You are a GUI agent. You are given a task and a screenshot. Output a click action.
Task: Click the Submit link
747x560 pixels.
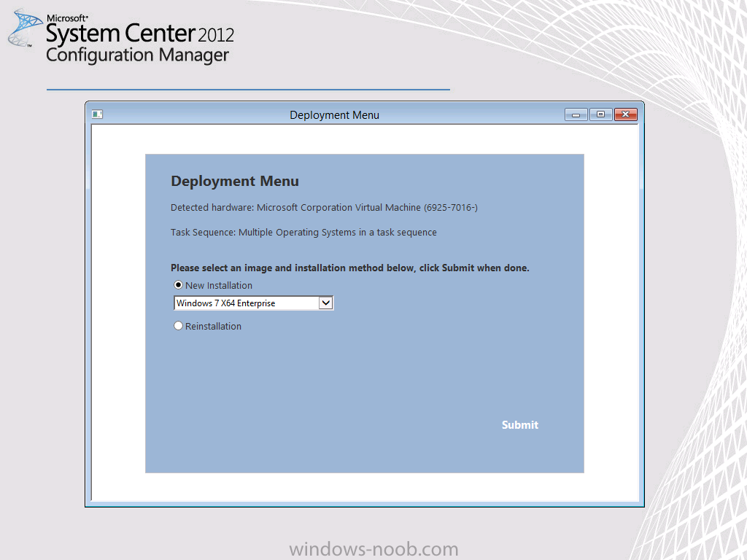[x=519, y=425]
